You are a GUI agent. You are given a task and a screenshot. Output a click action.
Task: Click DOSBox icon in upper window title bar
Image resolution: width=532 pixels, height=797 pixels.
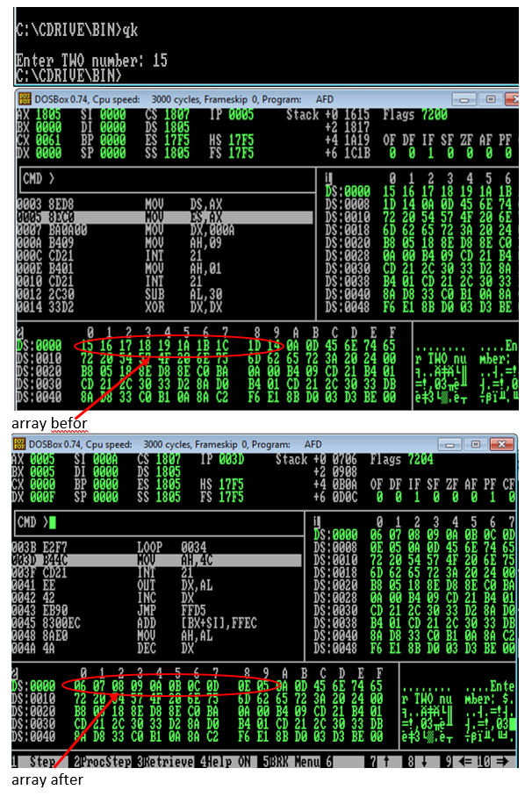25,99
